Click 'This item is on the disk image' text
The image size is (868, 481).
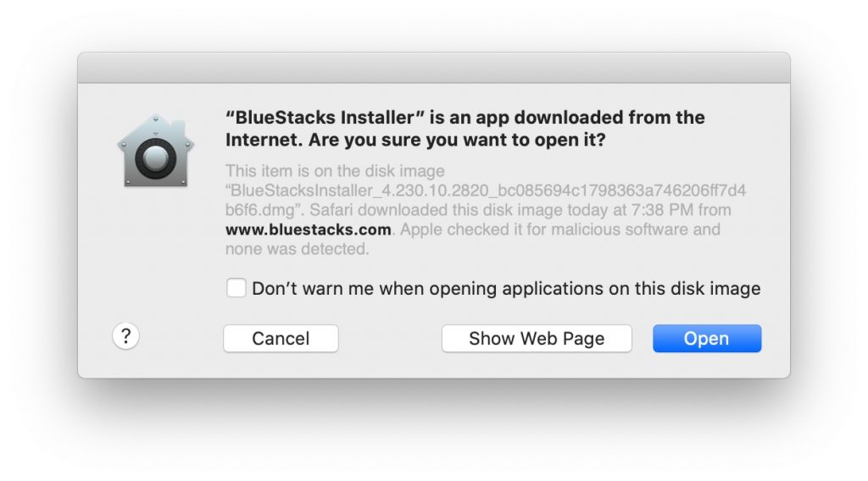335,171
